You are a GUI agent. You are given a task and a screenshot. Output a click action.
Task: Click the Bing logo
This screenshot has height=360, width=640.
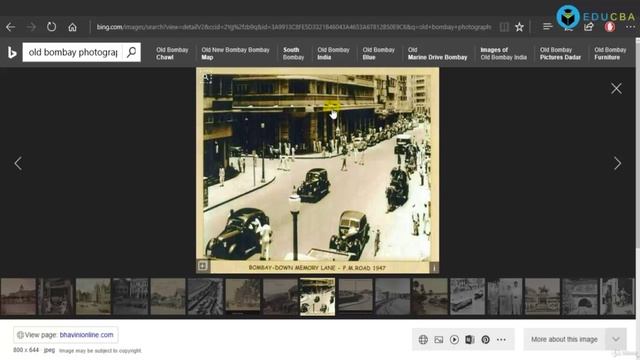[x=12, y=53]
